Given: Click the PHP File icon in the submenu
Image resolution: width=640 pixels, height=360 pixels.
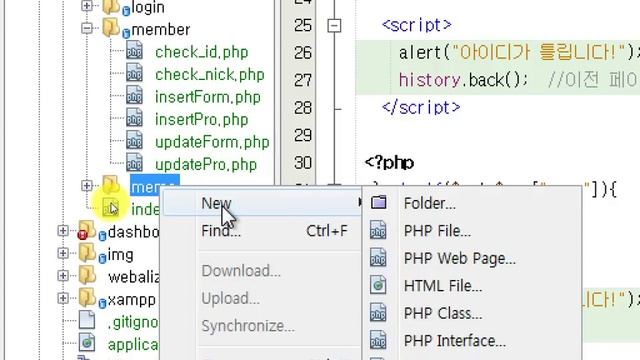Looking at the screenshot, I should [x=378, y=230].
